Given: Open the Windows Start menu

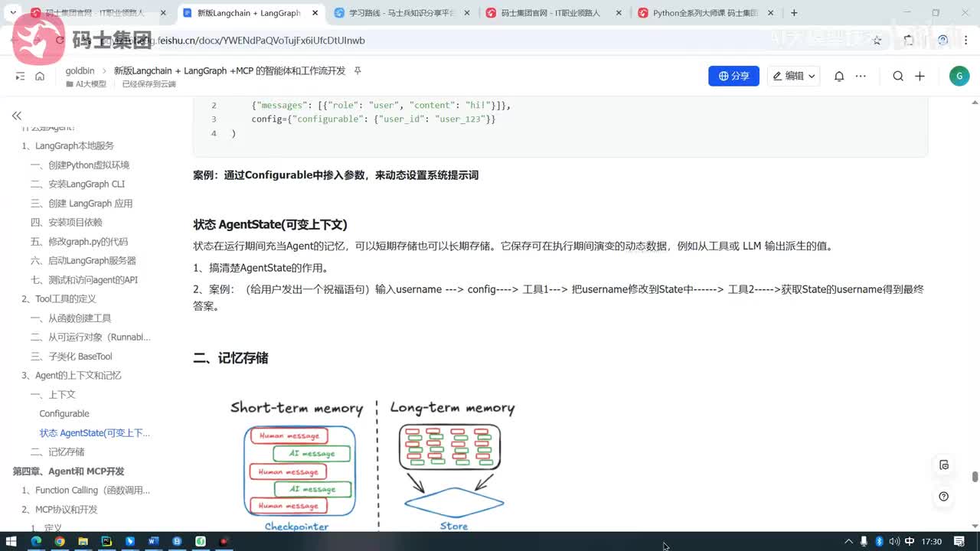Looking at the screenshot, I should 11,542.
